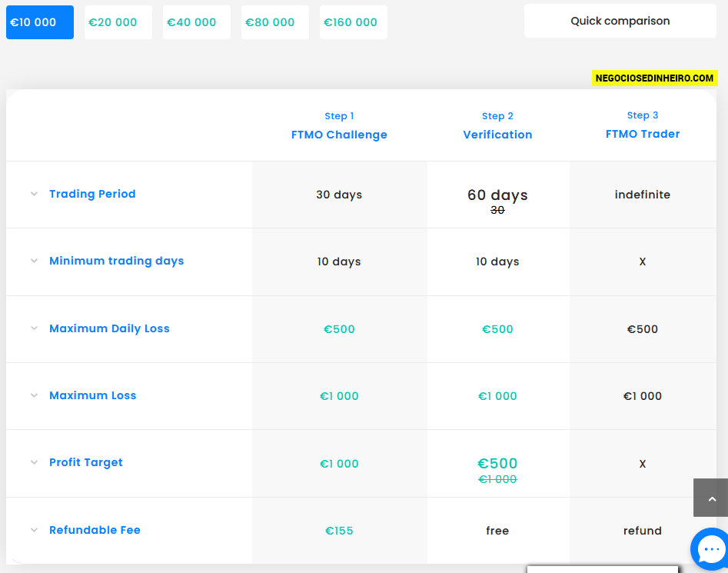The width and height of the screenshot is (728, 573).
Task: Expand the Minimum trading days chevron
Action: tap(34, 261)
